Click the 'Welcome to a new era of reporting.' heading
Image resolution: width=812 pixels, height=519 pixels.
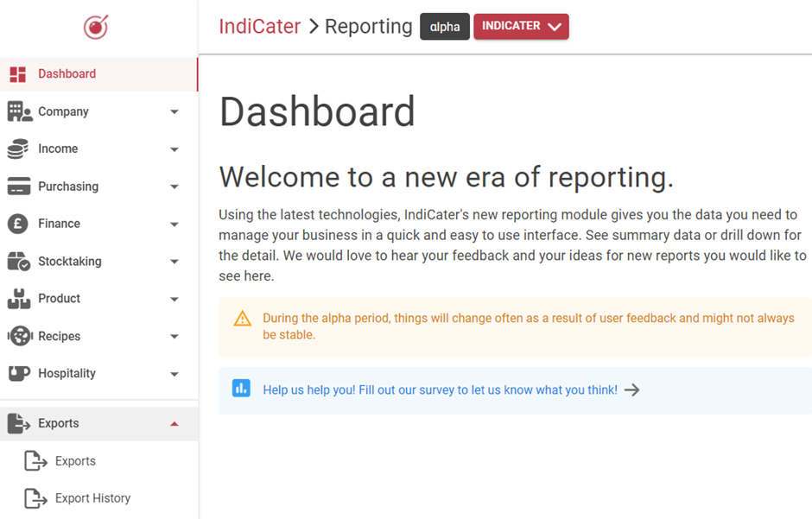(x=446, y=177)
